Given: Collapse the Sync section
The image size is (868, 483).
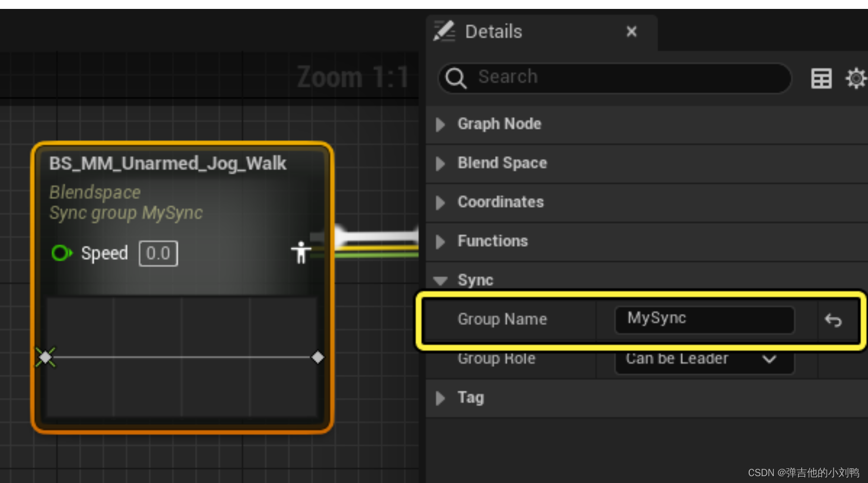Looking at the screenshot, I should [x=440, y=280].
